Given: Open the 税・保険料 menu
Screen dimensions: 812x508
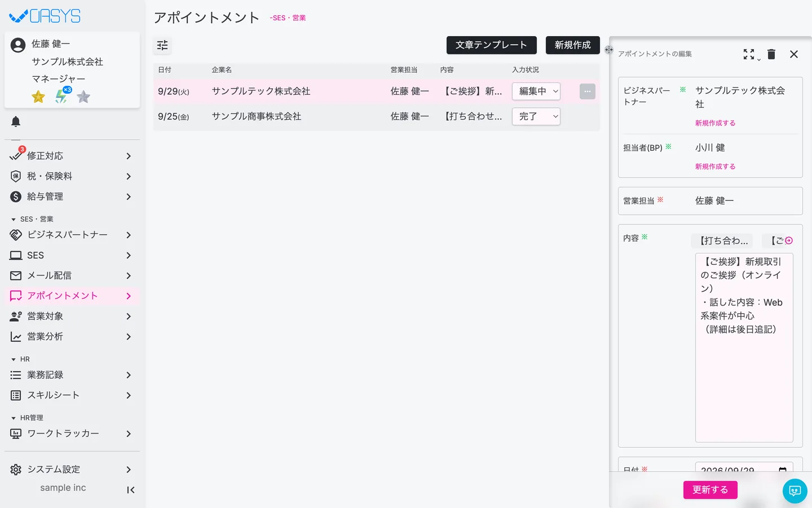Looking at the screenshot, I should (x=72, y=176).
